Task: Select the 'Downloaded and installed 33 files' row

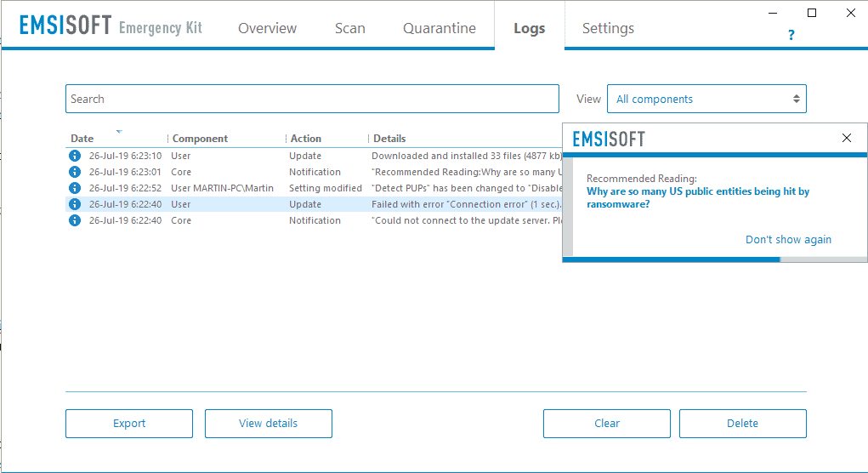Action: coord(314,156)
